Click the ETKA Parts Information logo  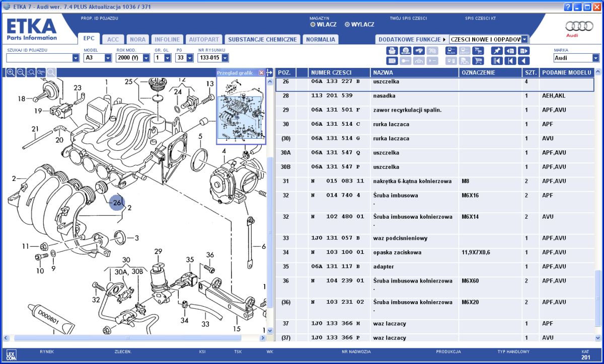(x=31, y=30)
